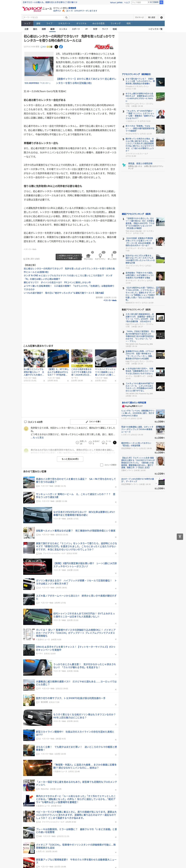This screenshot has height=868, width=186.
Task: Share first comment via black X icon
Action: (x=115, y=442)
